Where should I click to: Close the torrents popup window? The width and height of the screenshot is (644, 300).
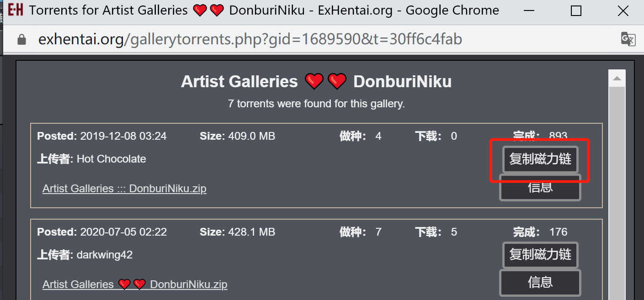[x=623, y=11]
